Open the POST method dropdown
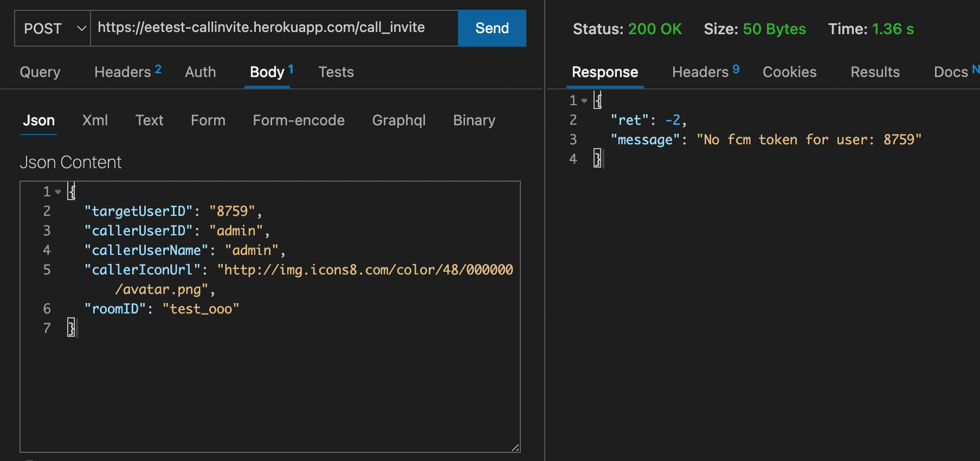 click(52, 28)
